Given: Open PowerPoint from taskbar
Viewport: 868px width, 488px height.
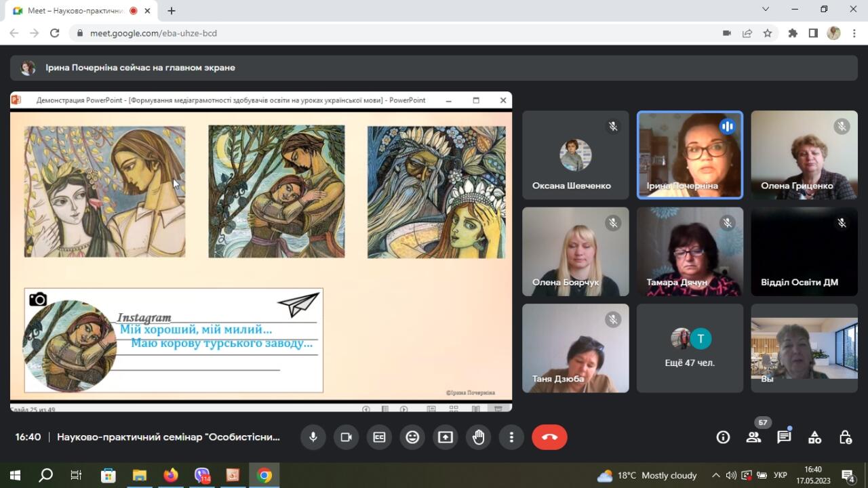Looking at the screenshot, I should pos(233,475).
